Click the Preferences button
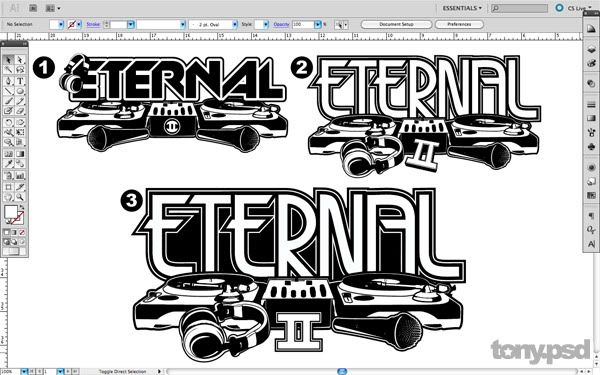600x375 pixels. tap(459, 24)
